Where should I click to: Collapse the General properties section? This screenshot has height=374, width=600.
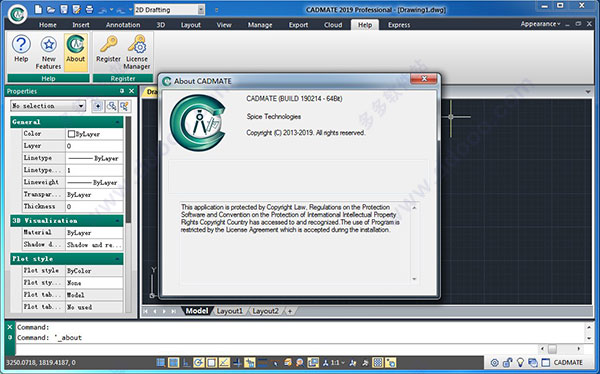click(x=117, y=122)
